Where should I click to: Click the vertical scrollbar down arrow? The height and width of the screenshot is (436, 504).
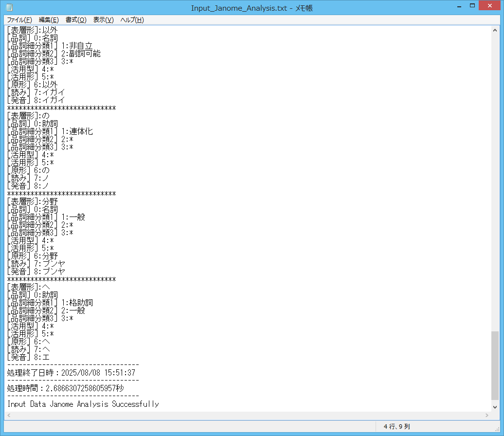pos(495,407)
